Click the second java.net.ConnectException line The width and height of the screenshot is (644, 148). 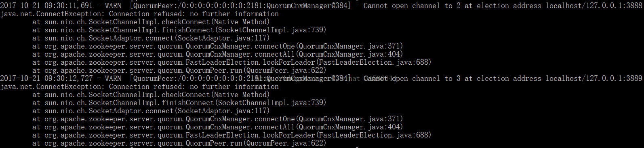[x=139, y=87]
